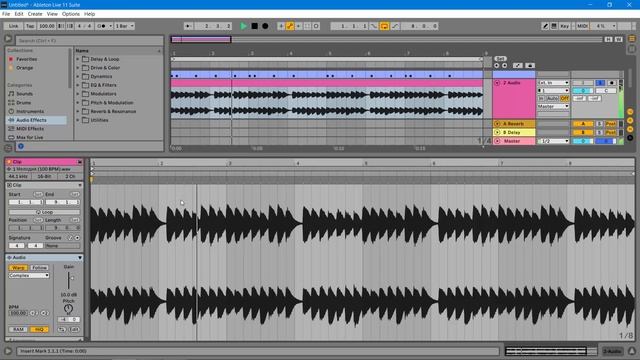The image size is (640, 360).
Task: Toggle the metronome icon
Action: (103, 26)
